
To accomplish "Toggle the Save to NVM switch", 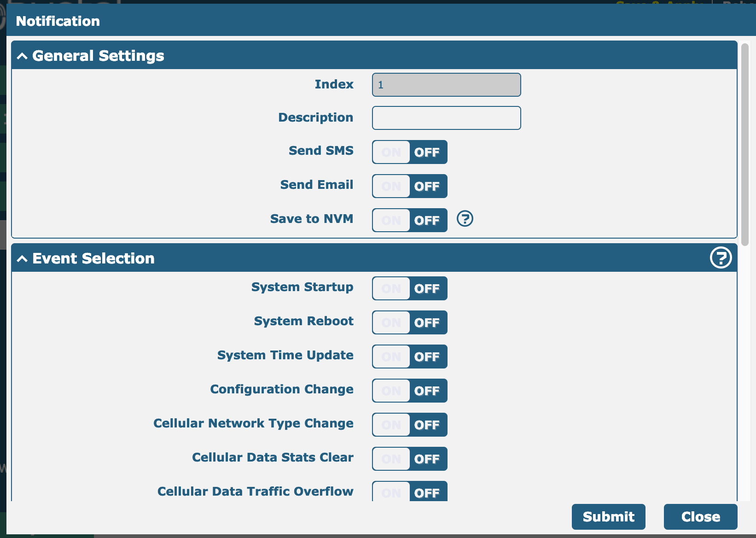I will pyautogui.click(x=410, y=220).
